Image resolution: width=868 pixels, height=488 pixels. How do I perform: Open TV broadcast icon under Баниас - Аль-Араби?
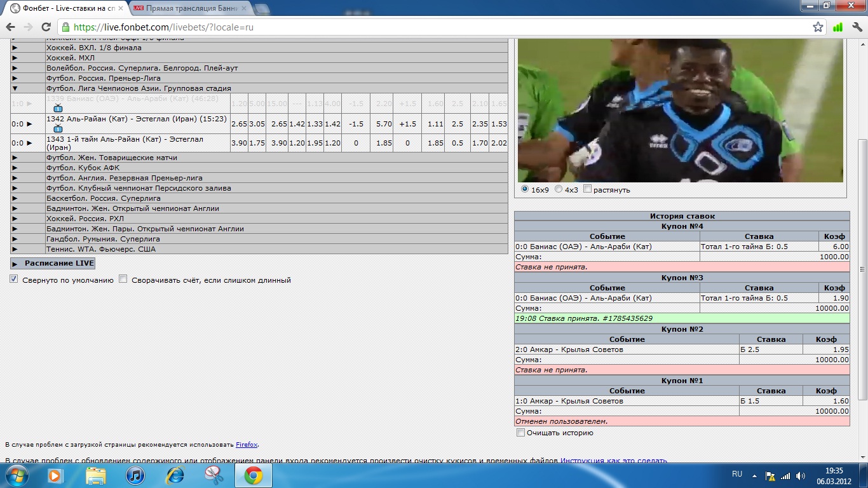[58, 109]
